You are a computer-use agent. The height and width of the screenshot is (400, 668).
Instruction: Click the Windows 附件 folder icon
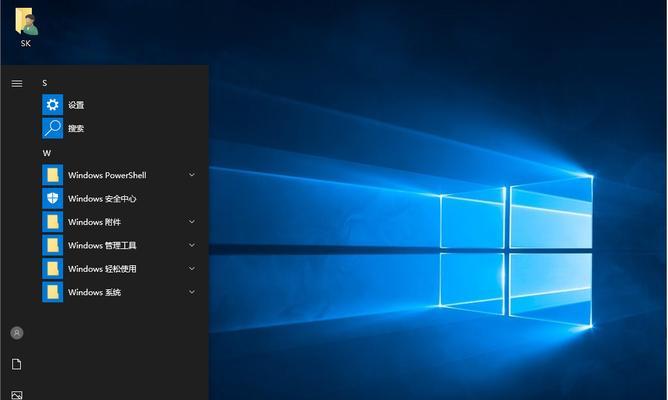(52, 222)
